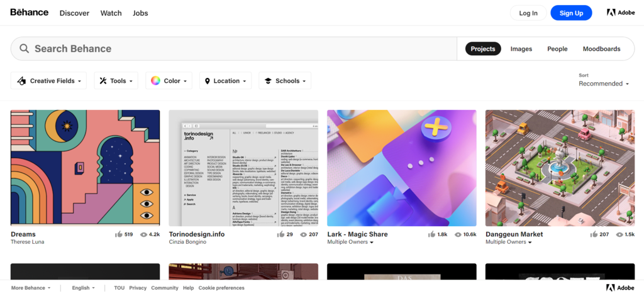The width and height of the screenshot is (644, 294).
Task: Open Watch in the top navigation
Action: [111, 13]
